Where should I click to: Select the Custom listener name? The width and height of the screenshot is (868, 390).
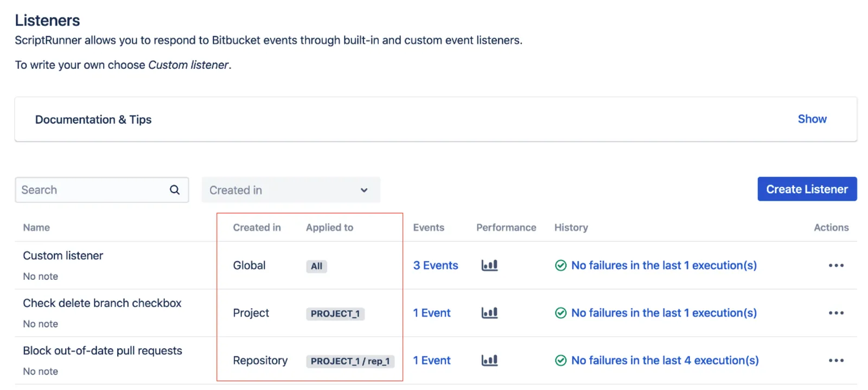tap(63, 255)
